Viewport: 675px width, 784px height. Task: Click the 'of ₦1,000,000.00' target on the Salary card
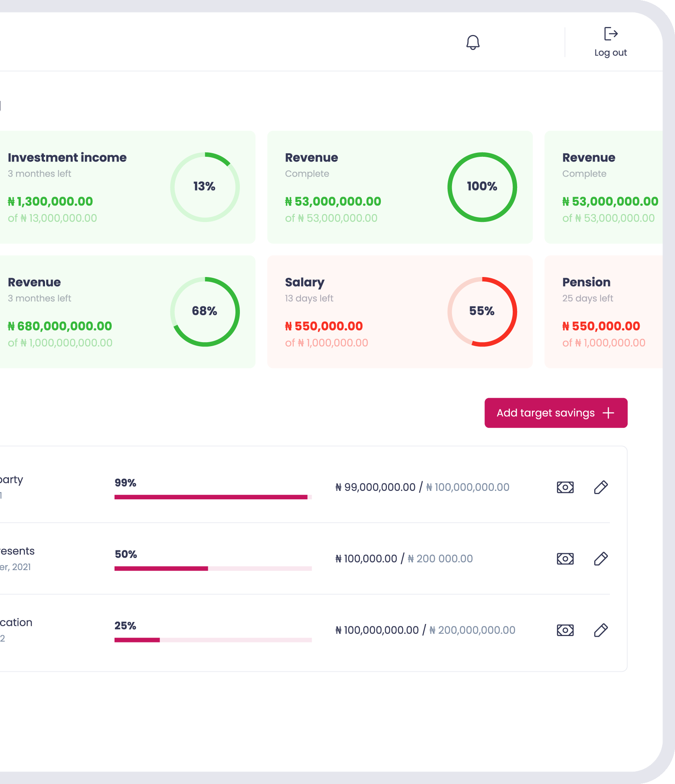(327, 343)
